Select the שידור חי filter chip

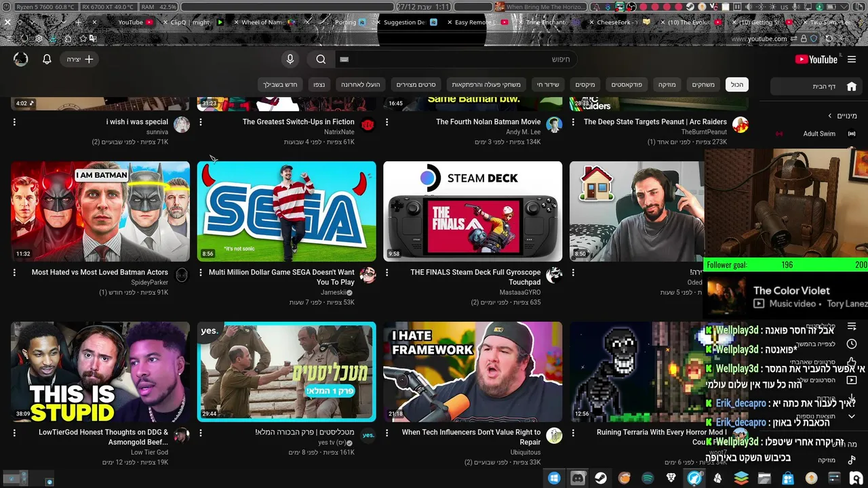tap(548, 85)
